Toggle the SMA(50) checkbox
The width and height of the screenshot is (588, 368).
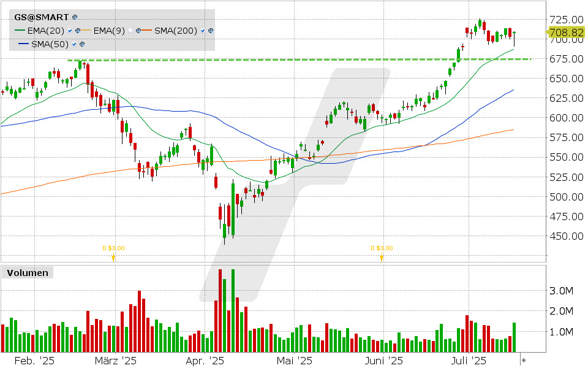click(74, 44)
